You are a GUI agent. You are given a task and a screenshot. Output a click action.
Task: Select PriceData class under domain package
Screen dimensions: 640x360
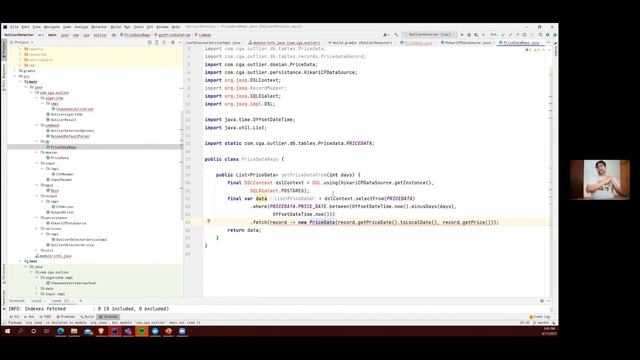click(x=60, y=158)
